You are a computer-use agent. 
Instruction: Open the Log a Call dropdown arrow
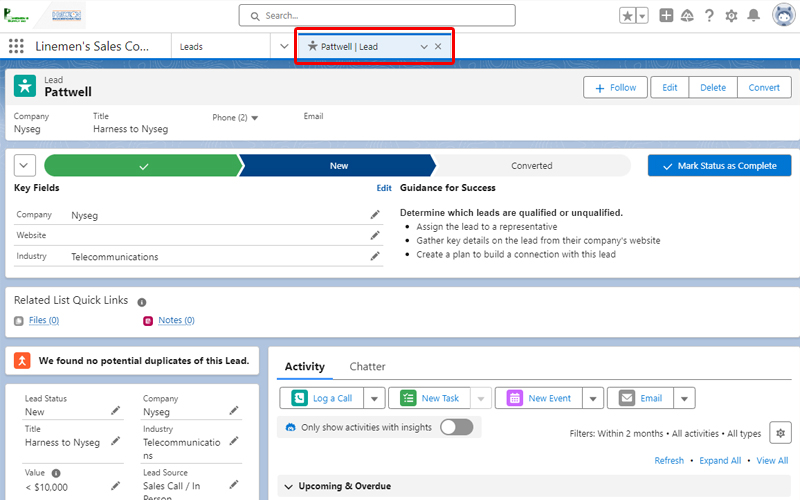point(374,398)
